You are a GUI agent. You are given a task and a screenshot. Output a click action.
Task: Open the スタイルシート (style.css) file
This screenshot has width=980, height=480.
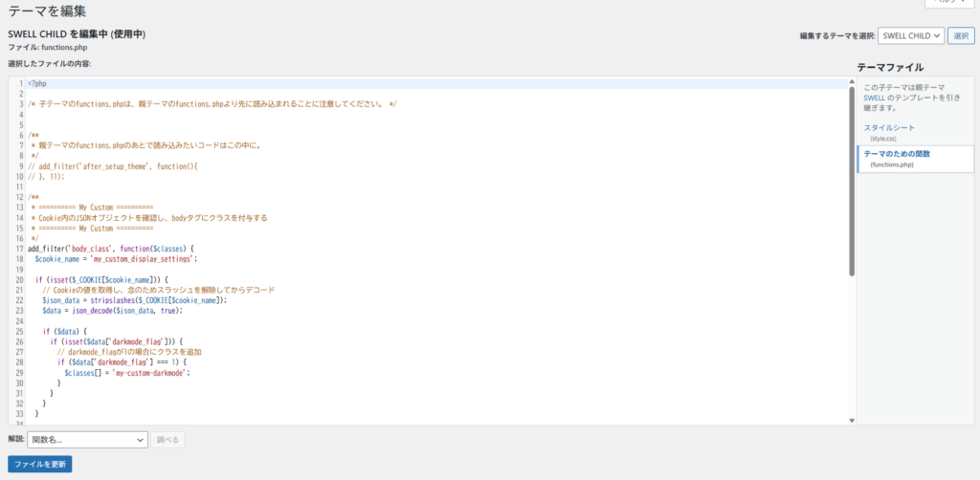point(889,127)
